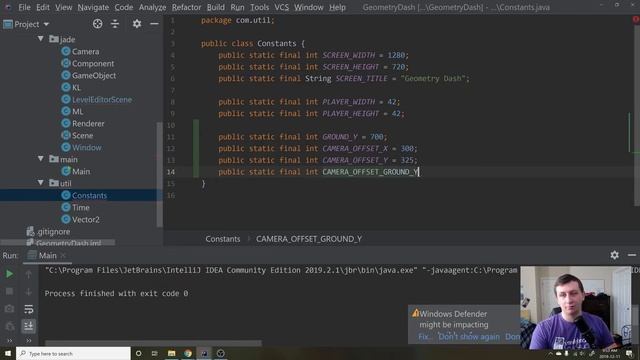This screenshot has height=360, width=640.
Task: Collapse the util folder
Action: tap(40, 183)
